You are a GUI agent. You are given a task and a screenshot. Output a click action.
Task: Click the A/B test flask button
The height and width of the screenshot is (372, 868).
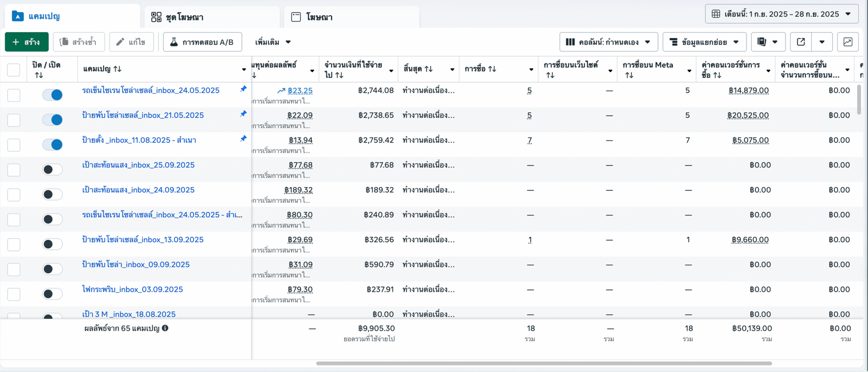pyautogui.click(x=202, y=42)
